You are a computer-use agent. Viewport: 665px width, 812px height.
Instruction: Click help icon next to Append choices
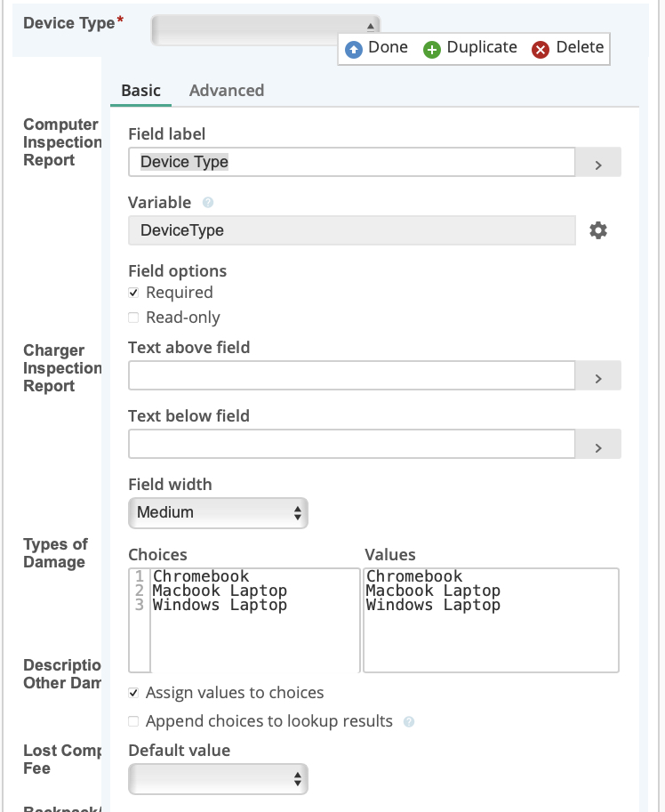(409, 721)
